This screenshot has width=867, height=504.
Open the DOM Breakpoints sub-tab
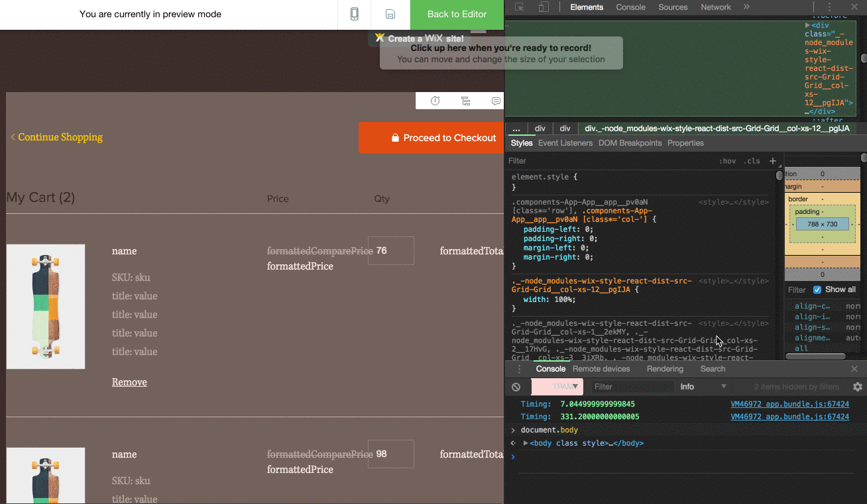[630, 143]
